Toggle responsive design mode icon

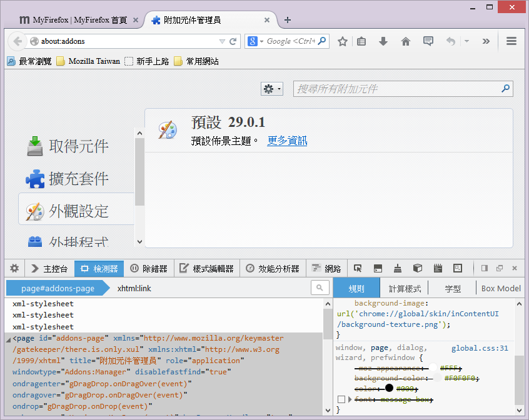click(458, 269)
